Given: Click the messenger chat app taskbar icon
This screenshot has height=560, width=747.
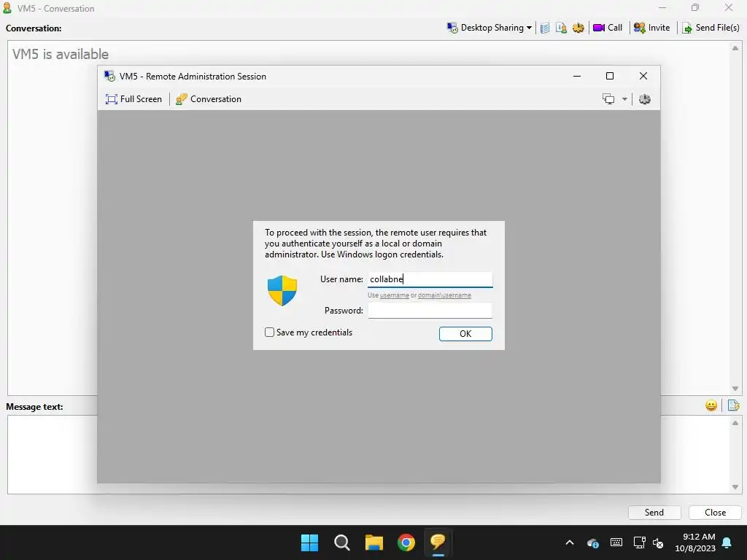Looking at the screenshot, I should 438,542.
